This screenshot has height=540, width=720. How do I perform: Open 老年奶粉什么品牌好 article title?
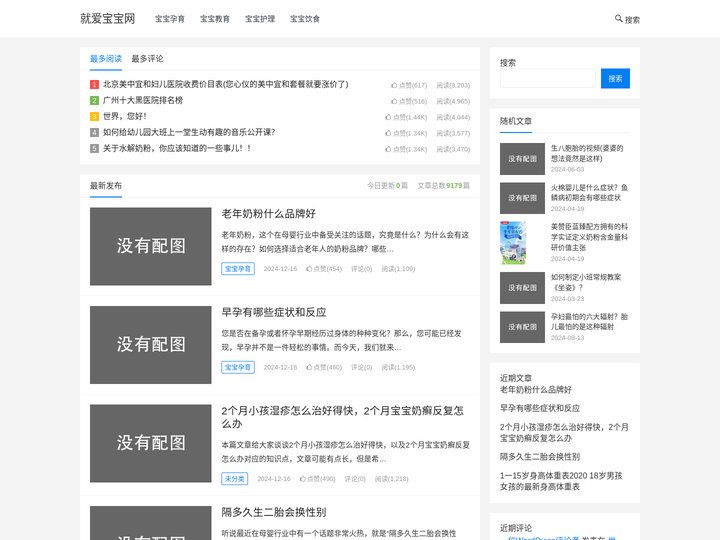coord(269,214)
